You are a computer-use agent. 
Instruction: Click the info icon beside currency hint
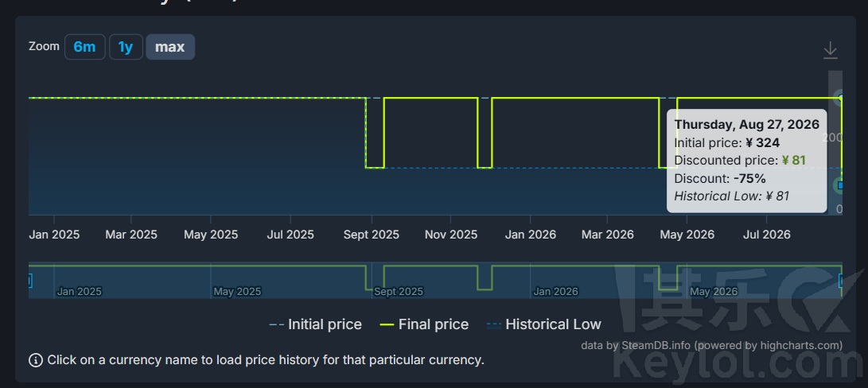pos(36,360)
